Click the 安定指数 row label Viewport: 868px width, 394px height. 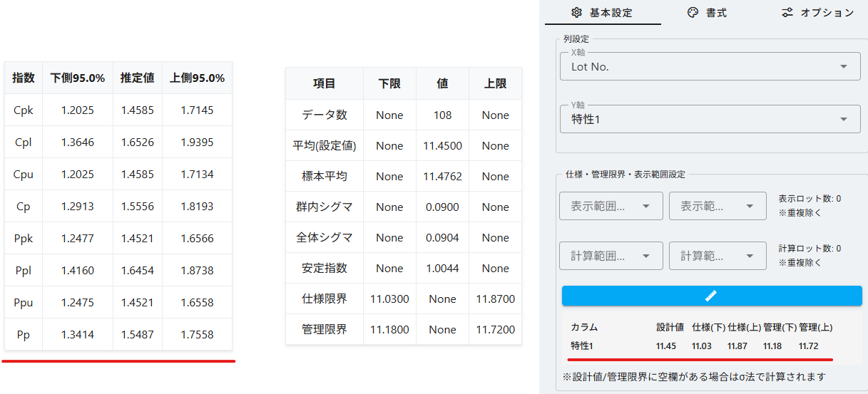(x=324, y=269)
